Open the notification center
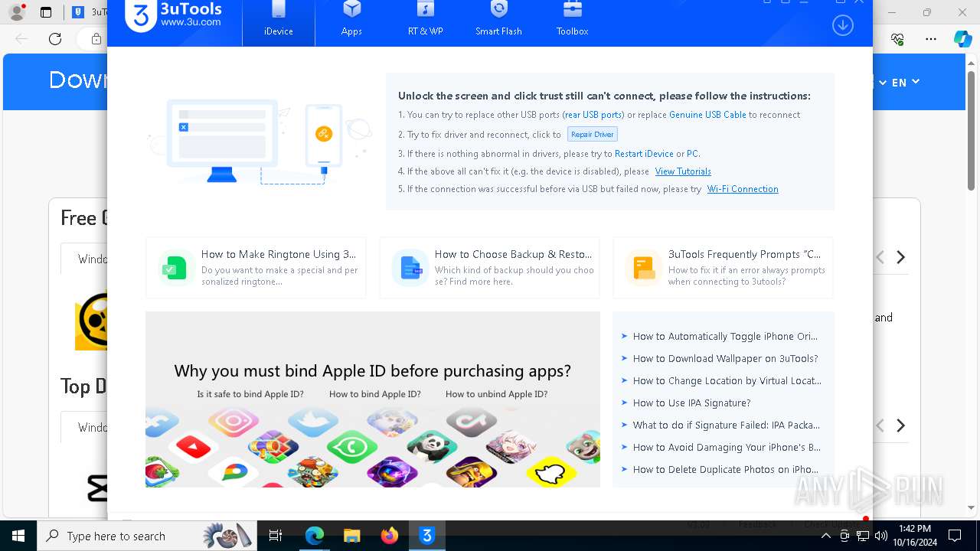This screenshot has width=980, height=551. click(x=954, y=536)
